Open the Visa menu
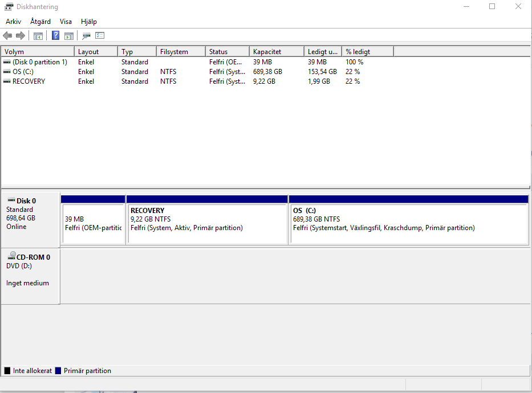This screenshot has height=393, width=532. tap(66, 21)
